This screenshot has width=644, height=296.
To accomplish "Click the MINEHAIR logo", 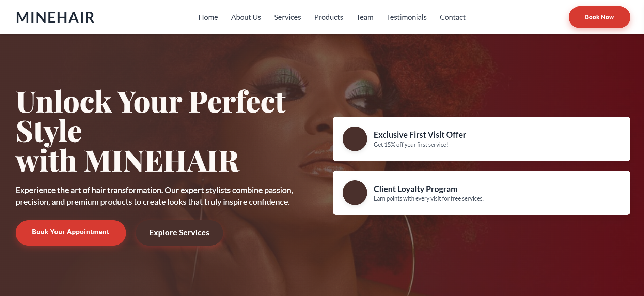I will (x=55, y=17).
